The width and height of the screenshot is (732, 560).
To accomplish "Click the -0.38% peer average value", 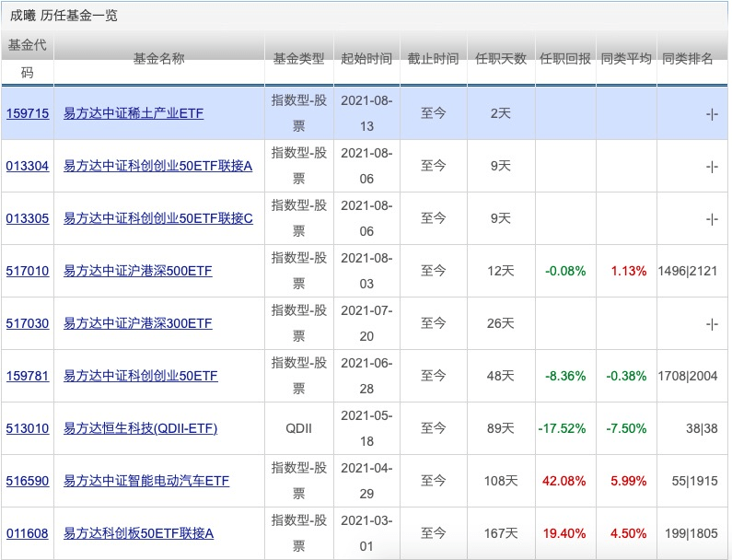I will pos(626,376).
